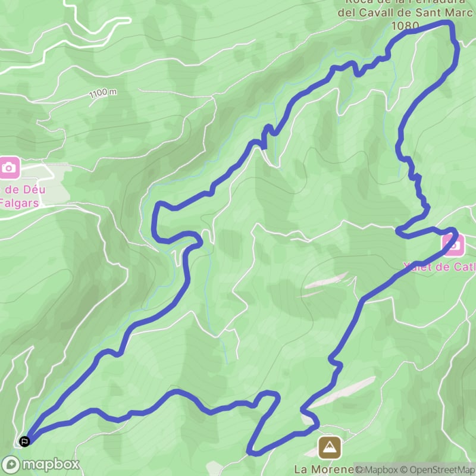Click the blue route's sharp southernmost turn
The height and width of the screenshot is (476, 476).
pyautogui.click(x=250, y=452)
